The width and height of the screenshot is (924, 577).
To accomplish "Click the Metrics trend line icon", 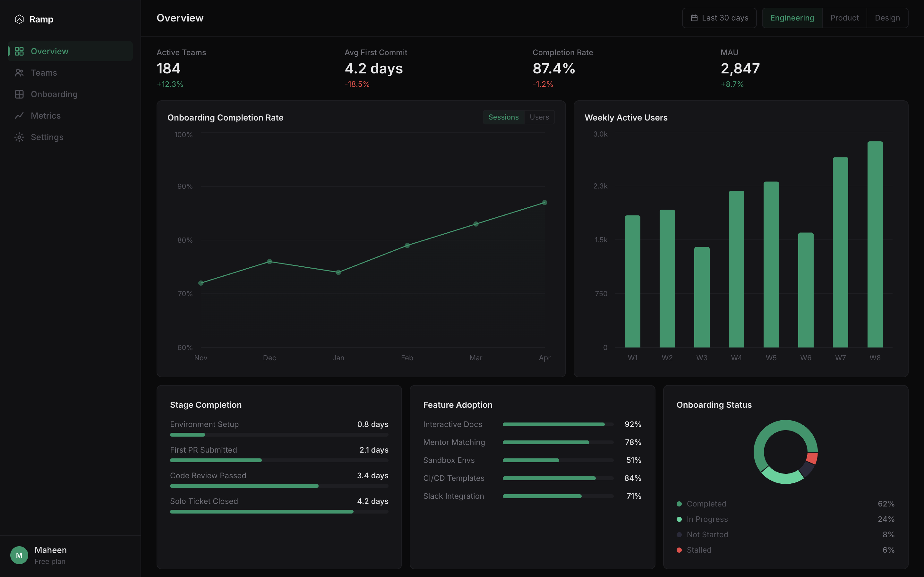I will click(19, 116).
